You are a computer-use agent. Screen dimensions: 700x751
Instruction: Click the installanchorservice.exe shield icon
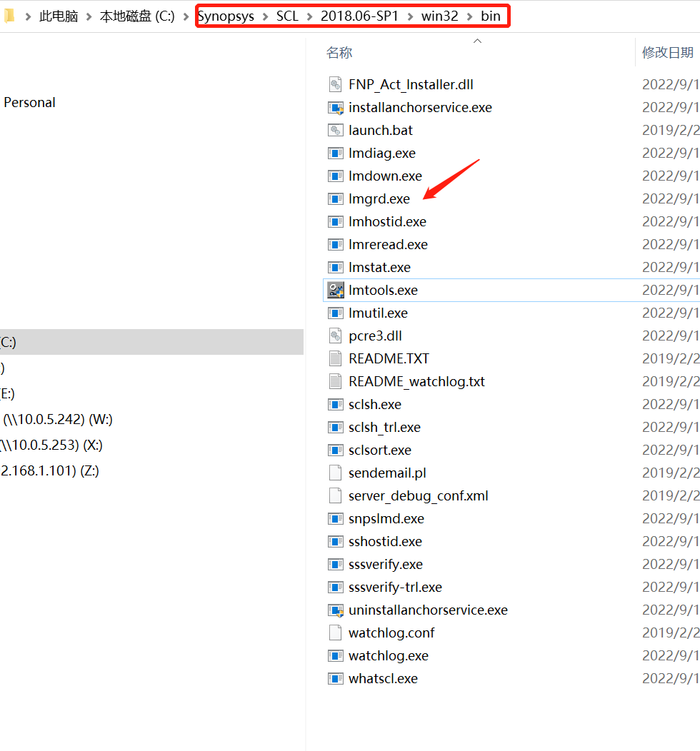(336, 108)
